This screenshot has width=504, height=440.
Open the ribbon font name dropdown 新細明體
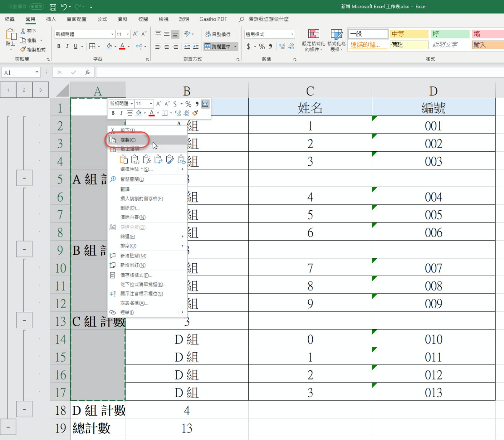112,34
